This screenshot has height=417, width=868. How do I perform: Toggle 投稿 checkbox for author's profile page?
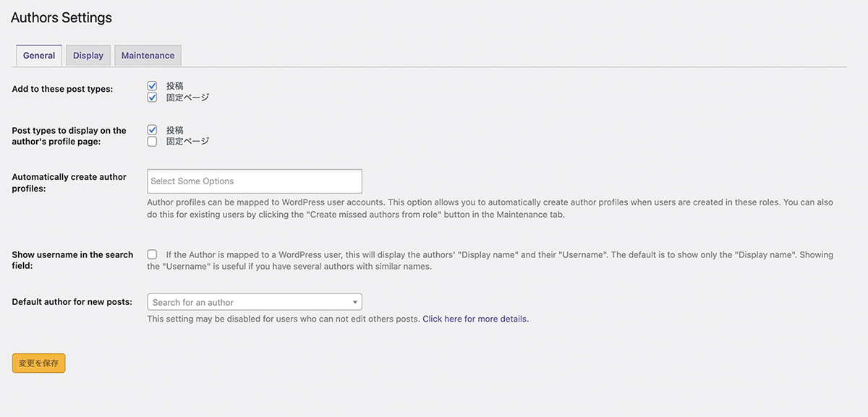pos(152,130)
